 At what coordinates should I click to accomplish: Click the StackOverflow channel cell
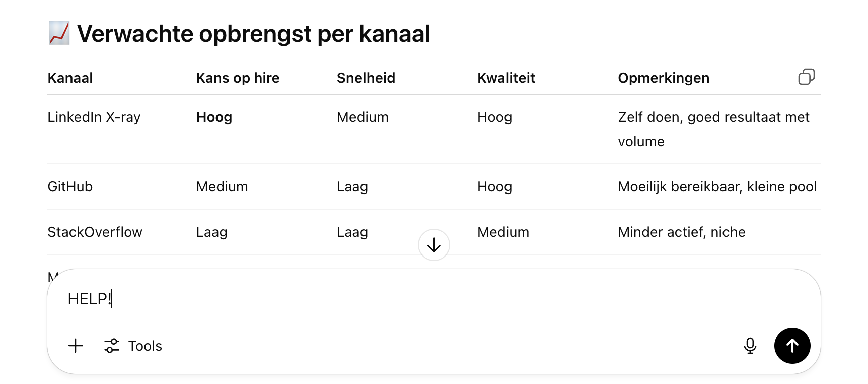coord(95,232)
